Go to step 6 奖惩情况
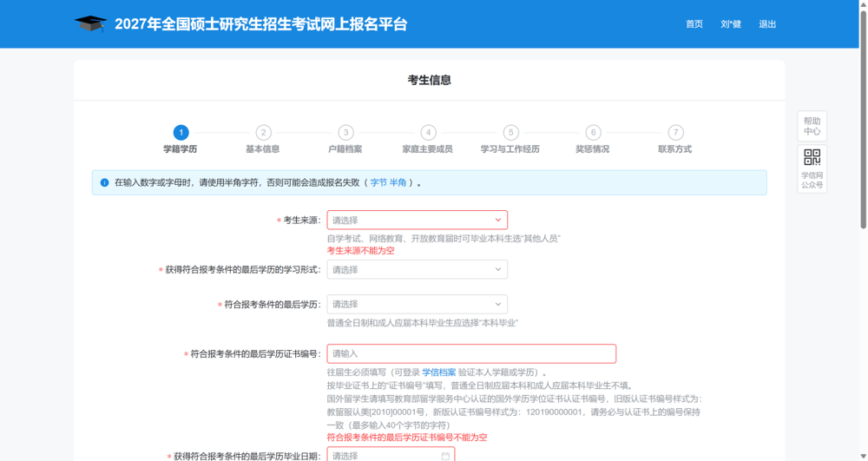This screenshot has height=461, width=868. coord(593,133)
